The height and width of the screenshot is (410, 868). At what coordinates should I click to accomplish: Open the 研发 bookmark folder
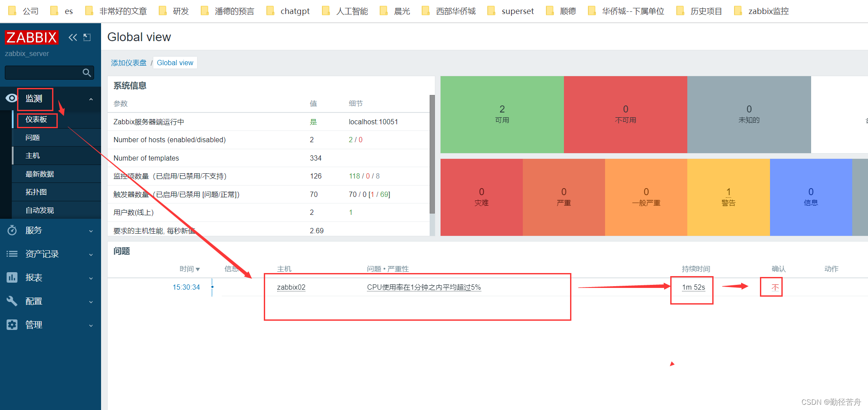coord(174,11)
